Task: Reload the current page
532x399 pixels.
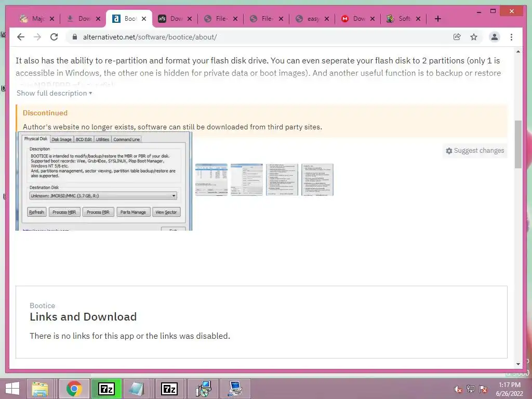Action: pos(54,37)
